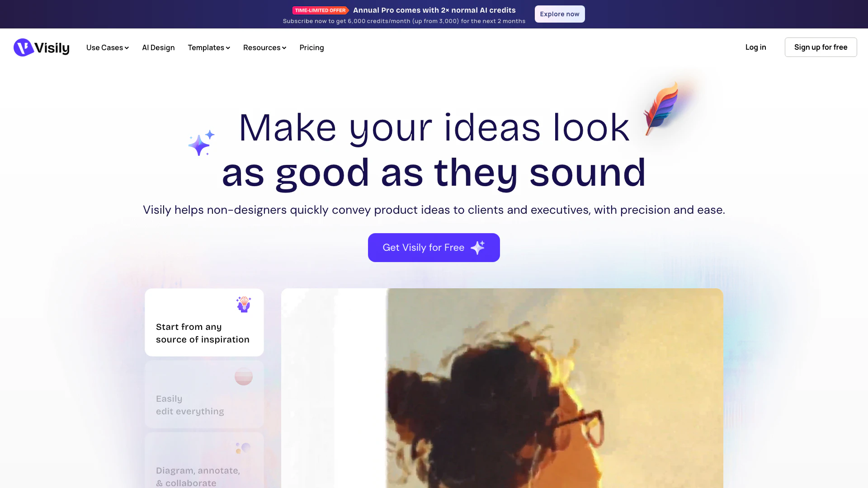This screenshot has height=488, width=868.
Task: Click the Explore now button
Action: click(560, 14)
